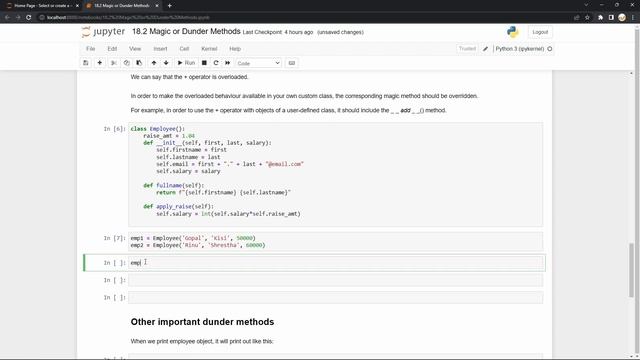Open the Cell menu
The width and height of the screenshot is (640, 360).
[184, 49]
